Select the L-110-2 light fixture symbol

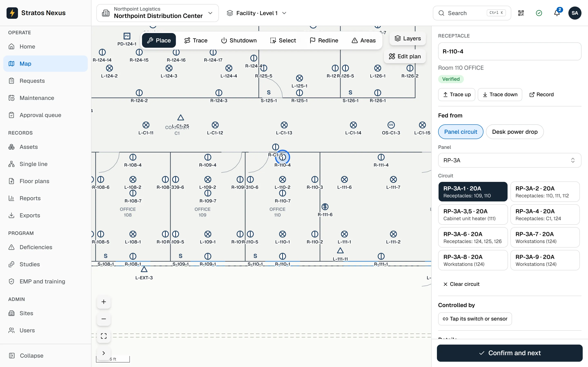click(282, 179)
